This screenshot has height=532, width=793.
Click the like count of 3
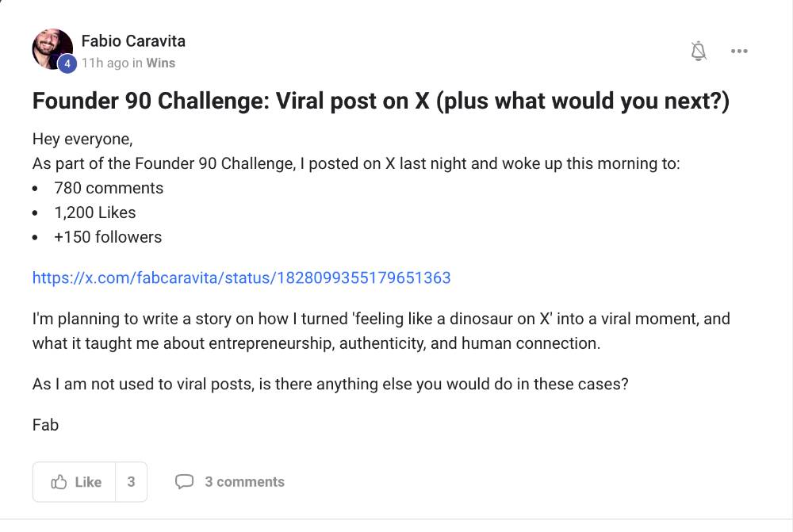click(x=131, y=482)
